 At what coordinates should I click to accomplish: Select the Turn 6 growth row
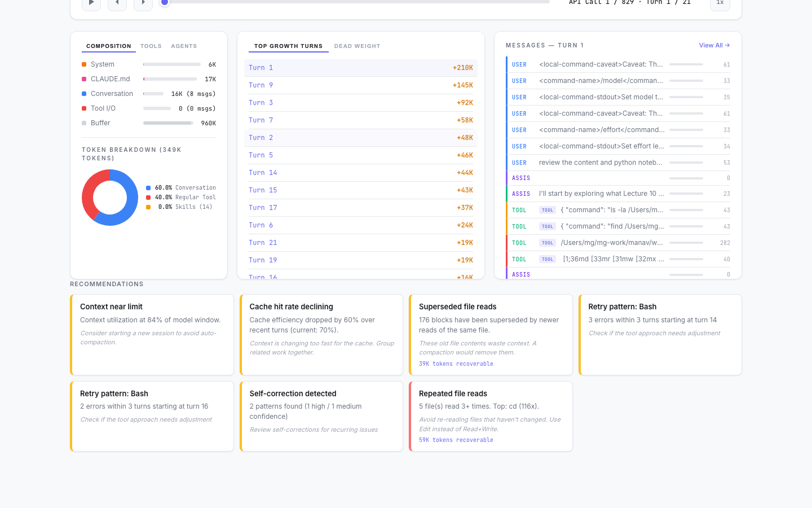pyautogui.click(x=361, y=225)
